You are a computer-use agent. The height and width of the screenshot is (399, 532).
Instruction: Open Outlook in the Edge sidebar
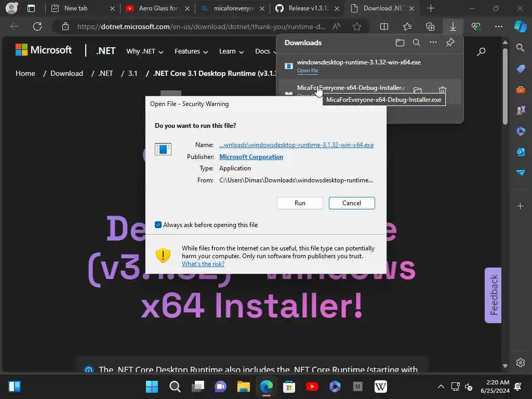(521, 152)
